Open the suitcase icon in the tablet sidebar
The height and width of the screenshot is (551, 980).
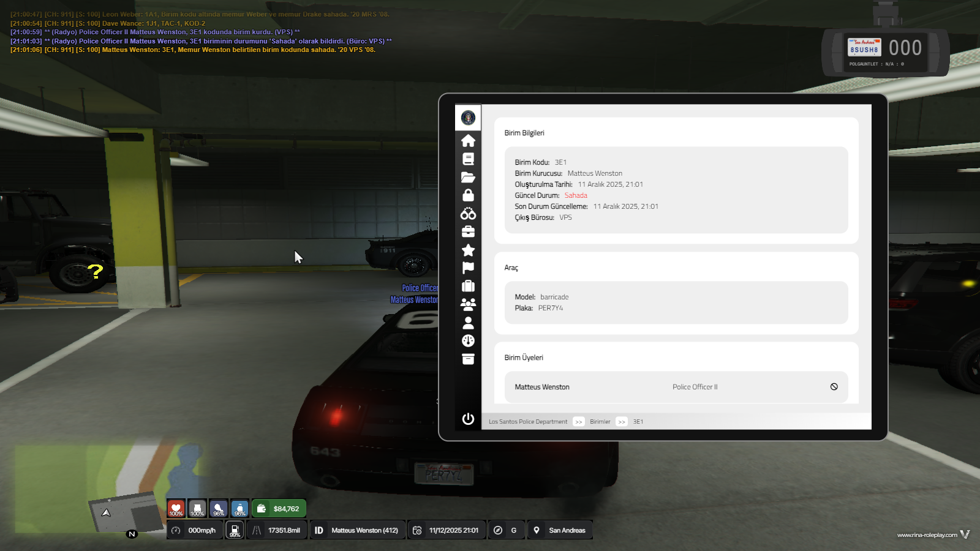468,286
